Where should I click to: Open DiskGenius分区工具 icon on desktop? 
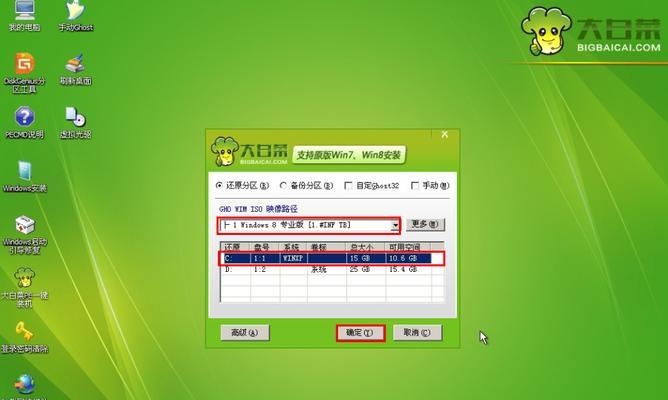tap(24, 73)
